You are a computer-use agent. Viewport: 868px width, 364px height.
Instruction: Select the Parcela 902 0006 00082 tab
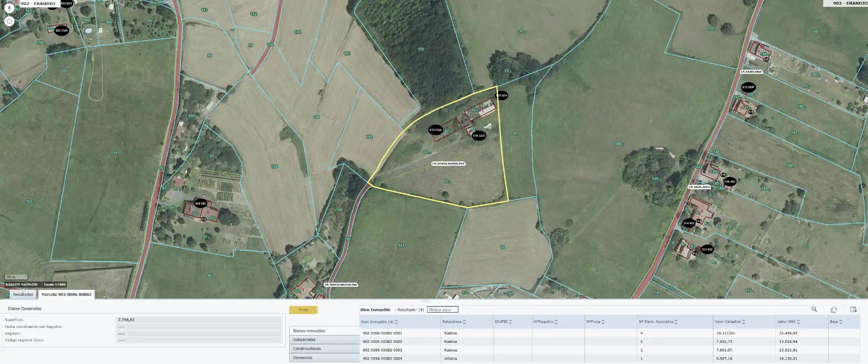[66, 294]
